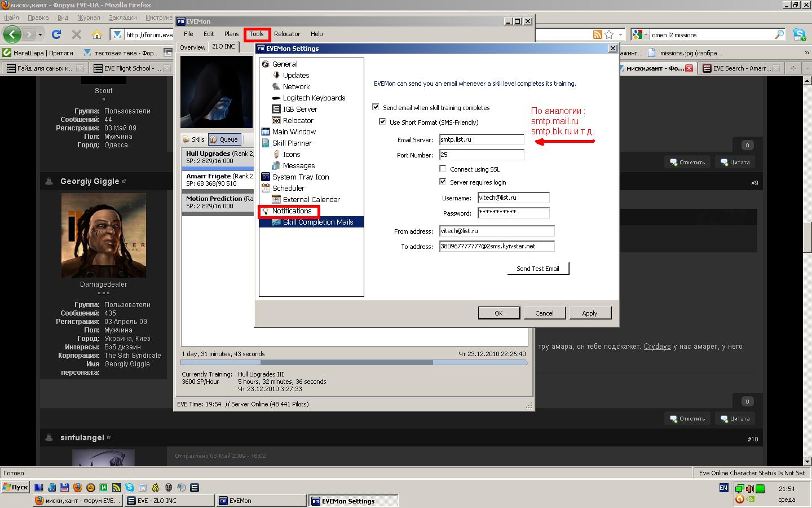812x508 pixels.
Task: Click the search magnifier icon in Firefox
Action: [779, 34]
